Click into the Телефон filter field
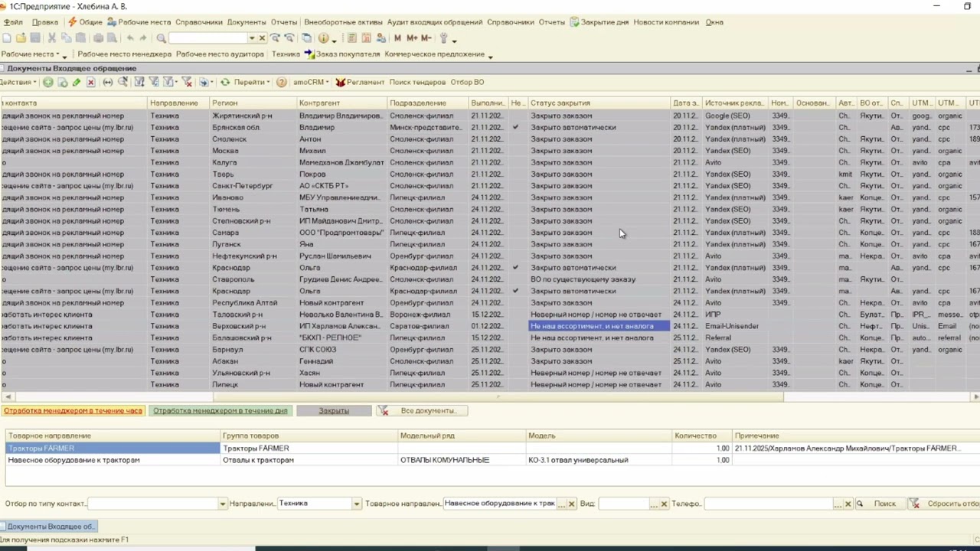980x551 pixels. coord(768,504)
